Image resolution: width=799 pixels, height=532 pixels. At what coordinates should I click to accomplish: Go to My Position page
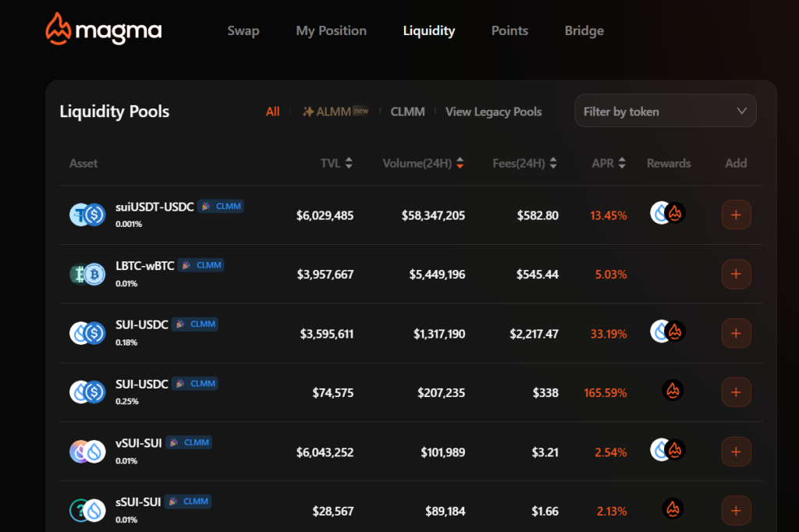tap(331, 31)
